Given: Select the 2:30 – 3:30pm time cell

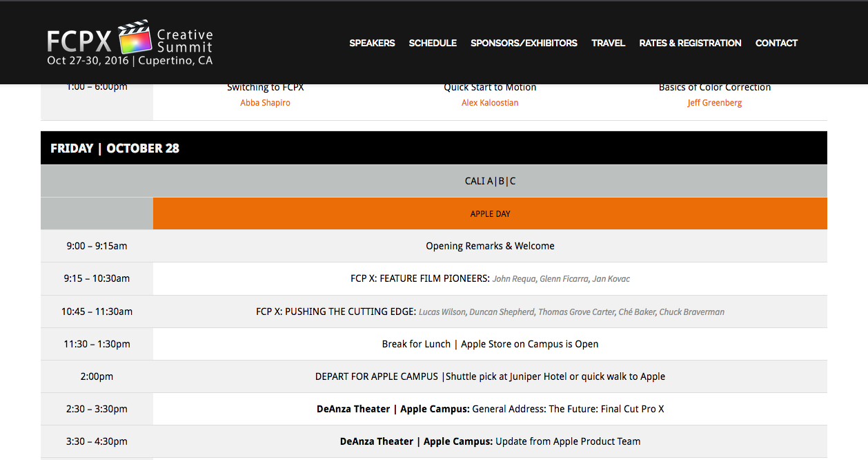Looking at the screenshot, I should pos(97,409).
